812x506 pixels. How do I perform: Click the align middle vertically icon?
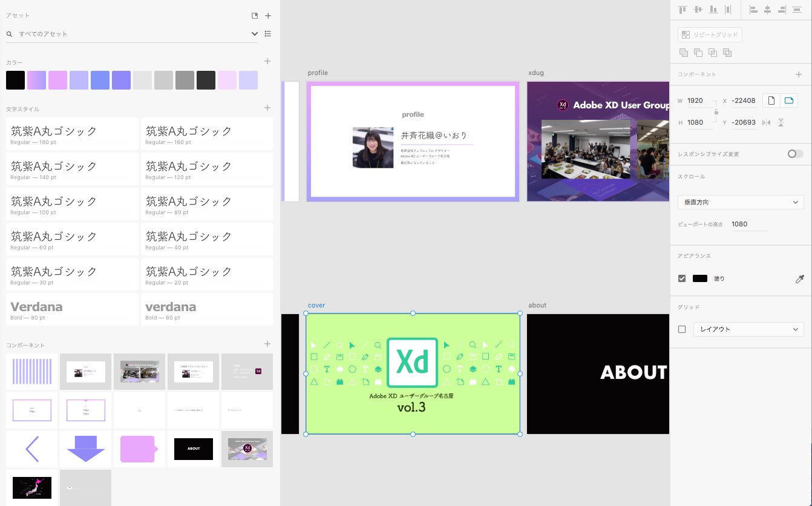698,10
